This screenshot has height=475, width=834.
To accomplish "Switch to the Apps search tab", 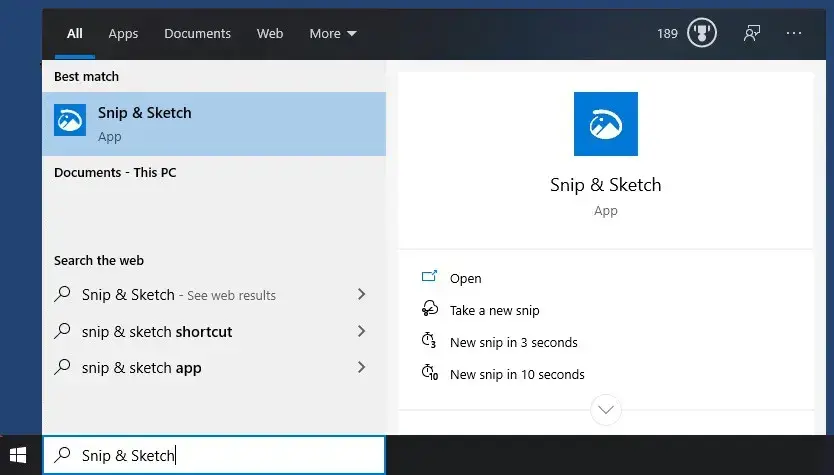I will (x=123, y=34).
